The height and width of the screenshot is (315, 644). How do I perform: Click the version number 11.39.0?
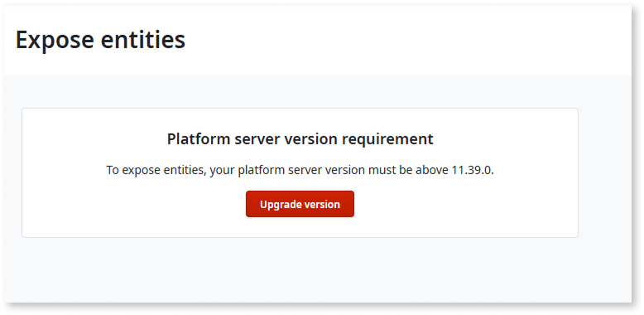(x=473, y=170)
